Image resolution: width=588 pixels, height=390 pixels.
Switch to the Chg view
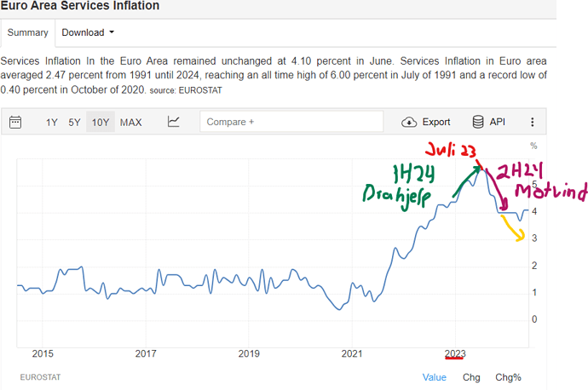point(471,377)
